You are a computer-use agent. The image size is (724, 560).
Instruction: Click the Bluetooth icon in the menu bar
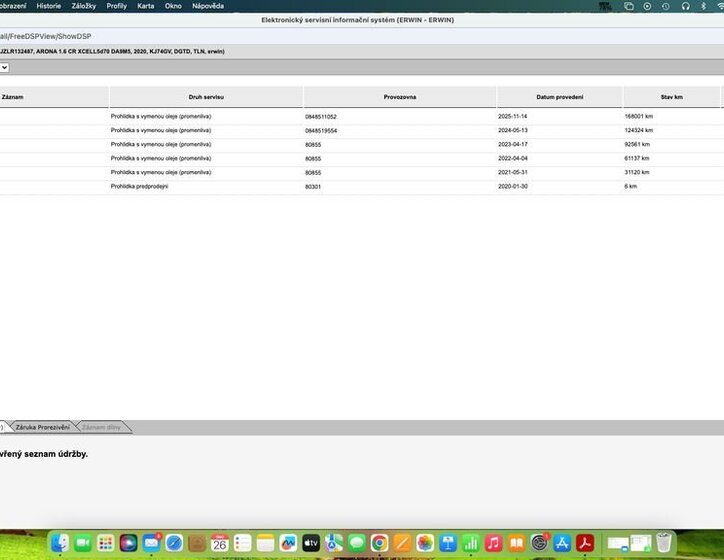tap(703, 6)
